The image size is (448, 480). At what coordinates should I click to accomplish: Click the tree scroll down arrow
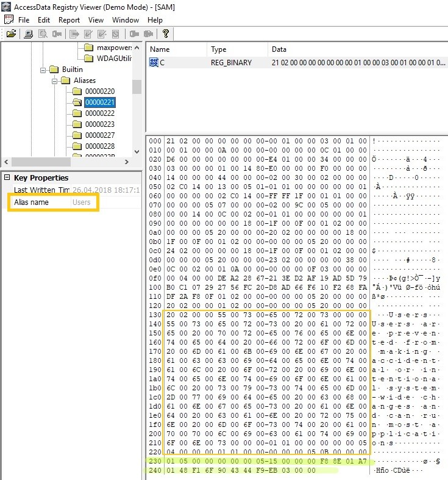(x=137, y=151)
